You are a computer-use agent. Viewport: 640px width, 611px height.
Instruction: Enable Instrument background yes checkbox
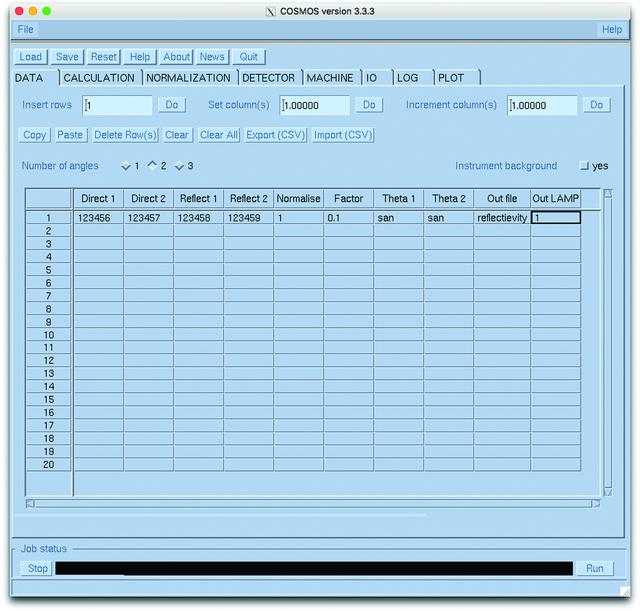tap(585, 166)
